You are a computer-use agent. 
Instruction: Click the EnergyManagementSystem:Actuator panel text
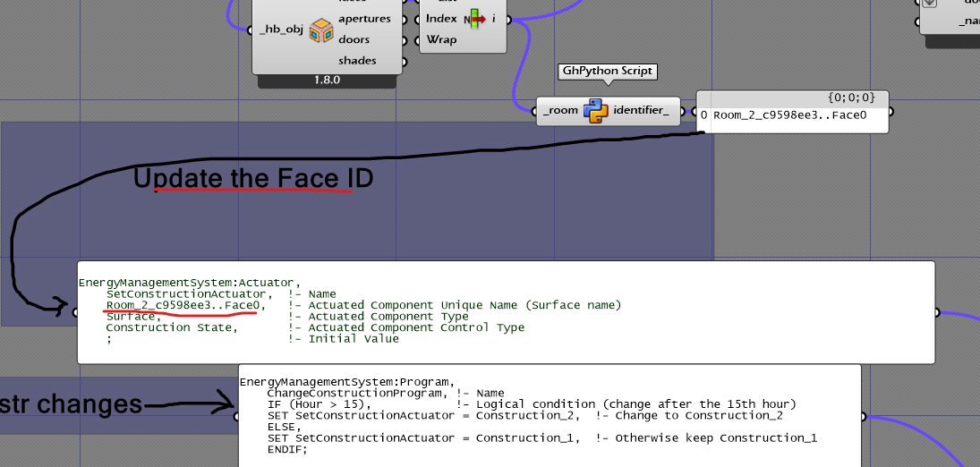(190, 283)
